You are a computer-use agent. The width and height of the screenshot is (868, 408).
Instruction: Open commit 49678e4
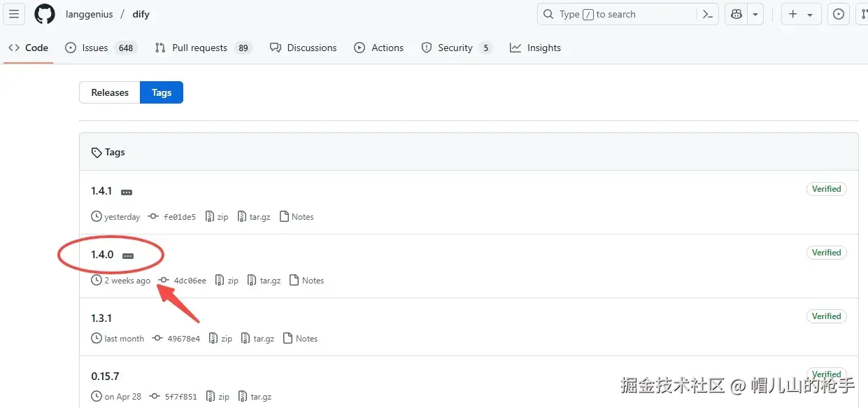tap(176, 339)
